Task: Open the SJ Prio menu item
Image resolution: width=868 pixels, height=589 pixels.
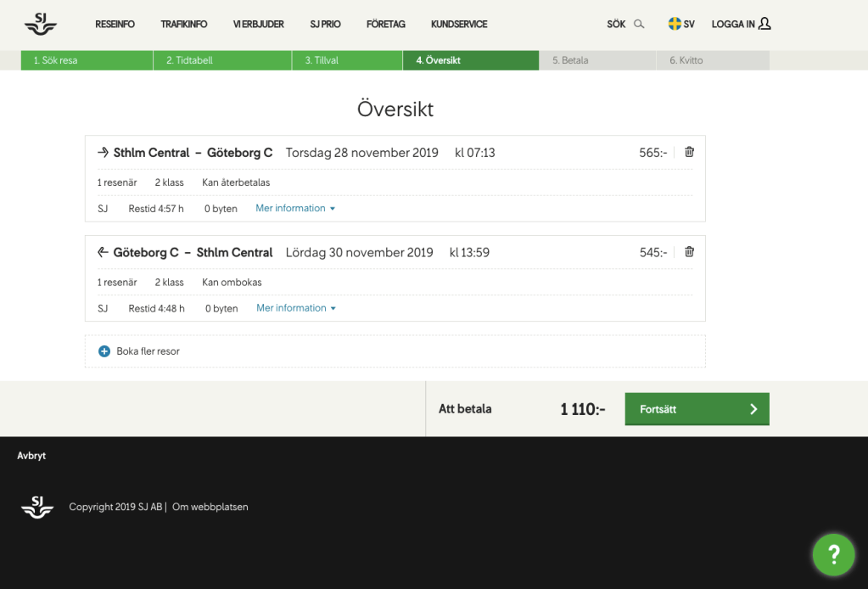Action: 325,25
